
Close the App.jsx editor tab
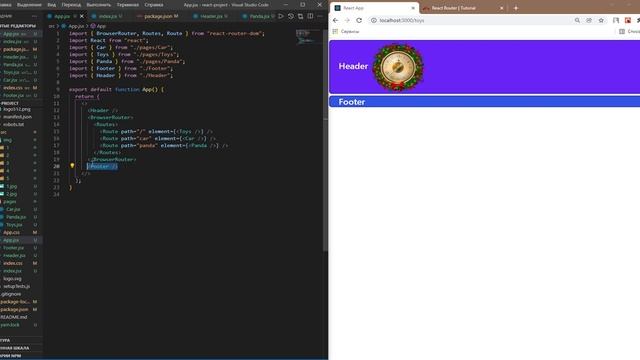click(82, 16)
